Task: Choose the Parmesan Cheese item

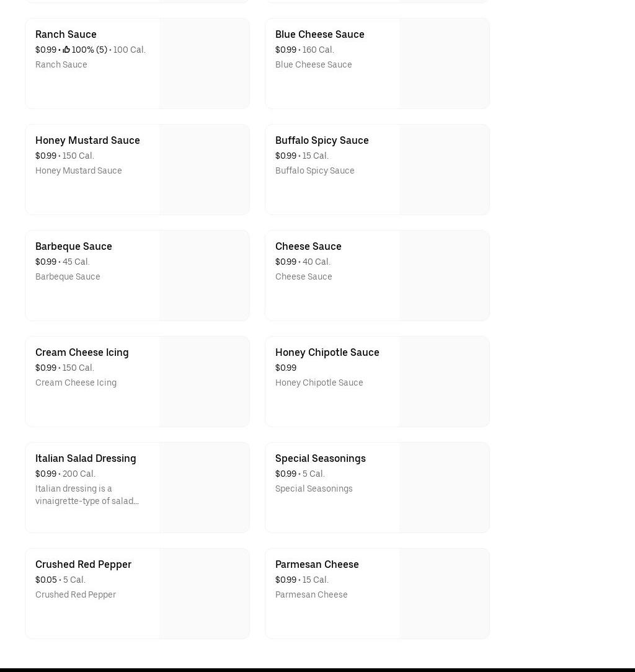Action: [317, 564]
